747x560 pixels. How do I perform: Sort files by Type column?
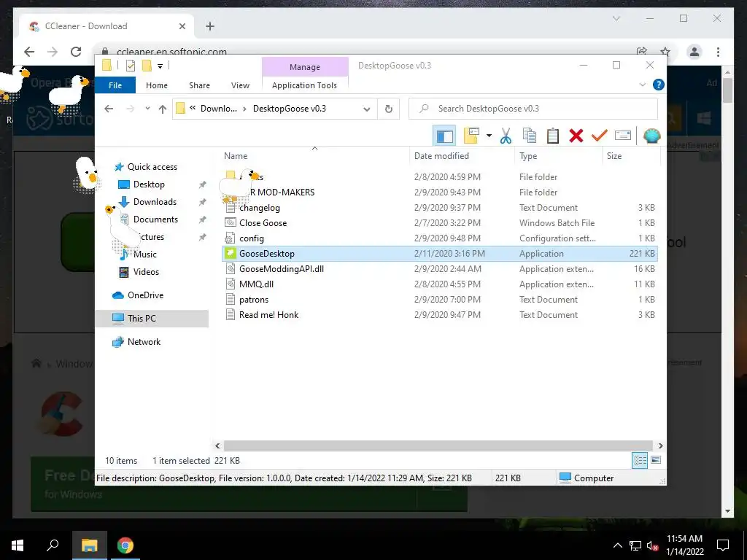pos(528,156)
